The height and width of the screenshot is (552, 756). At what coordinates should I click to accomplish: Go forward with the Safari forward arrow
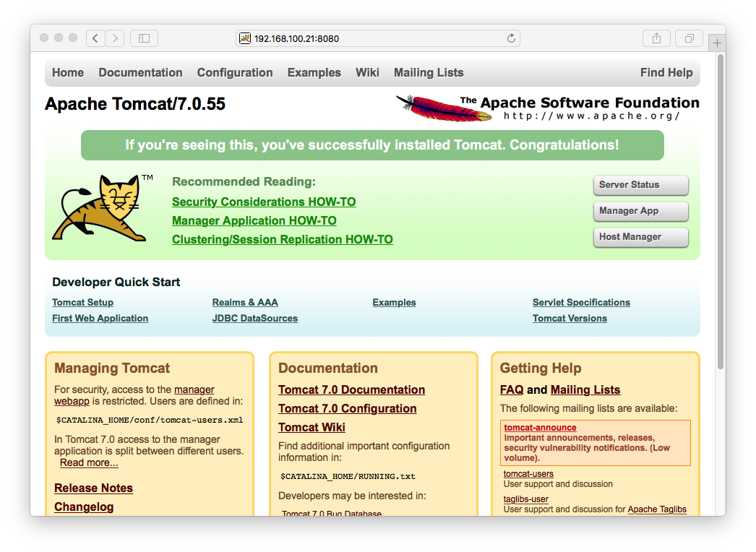[x=115, y=38]
